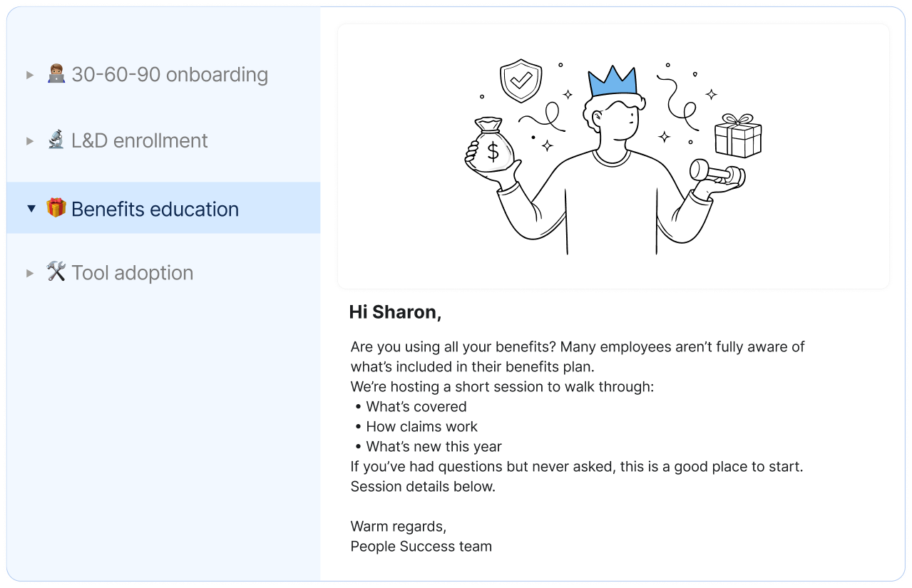Expand the 30-60-90 onboarding arrow
912x588 pixels.
click(30, 75)
